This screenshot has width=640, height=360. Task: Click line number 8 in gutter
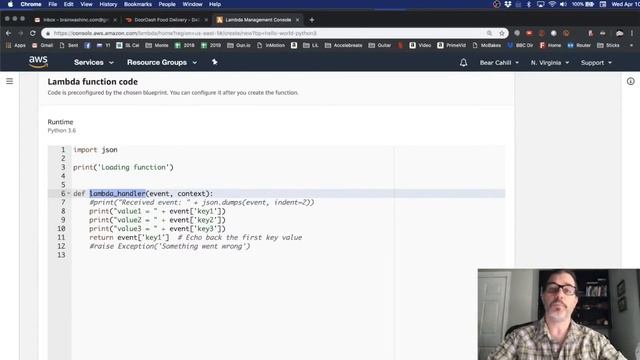click(x=63, y=211)
